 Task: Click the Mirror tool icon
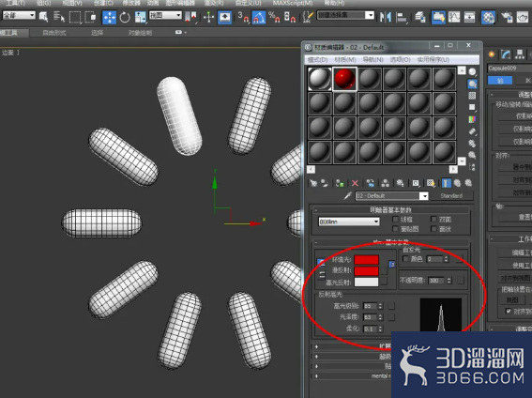click(386, 17)
